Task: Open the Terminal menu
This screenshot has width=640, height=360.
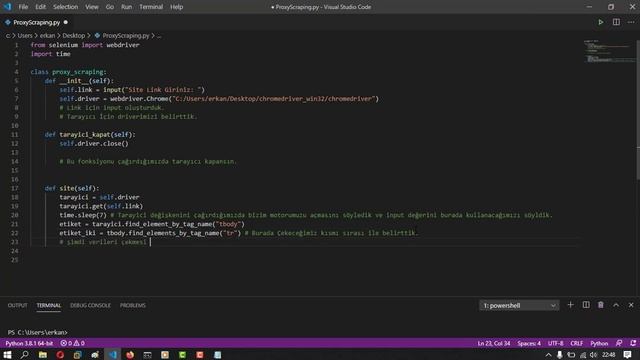Action: pos(151,7)
